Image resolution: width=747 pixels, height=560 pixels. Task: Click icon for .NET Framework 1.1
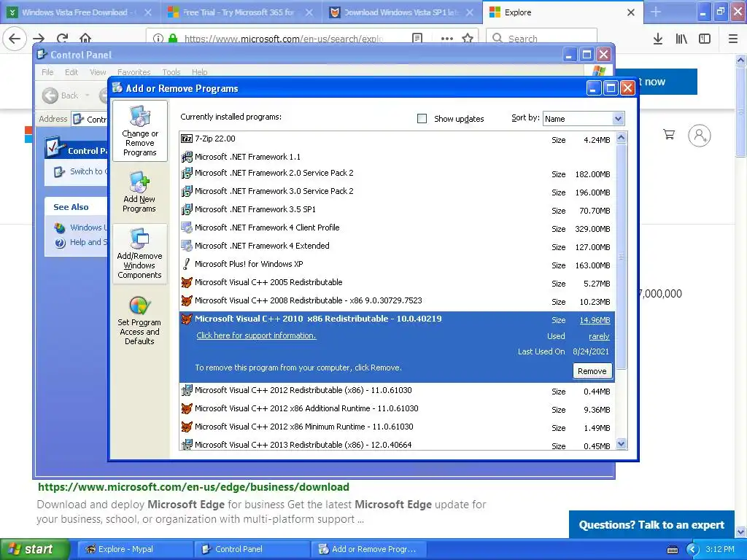point(187,157)
